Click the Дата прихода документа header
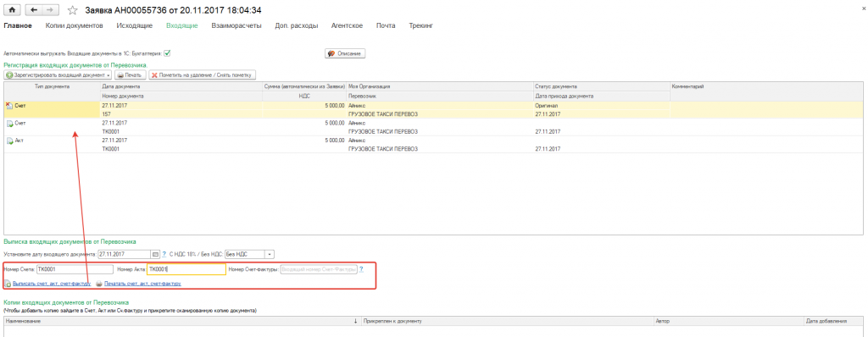This screenshot has width=868, height=337. 601,96
